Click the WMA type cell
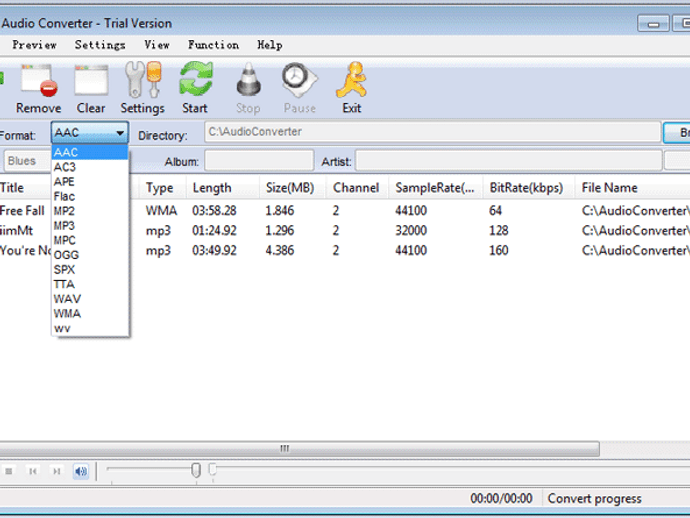Image resolution: width=690 pixels, height=518 pixels. [161, 211]
